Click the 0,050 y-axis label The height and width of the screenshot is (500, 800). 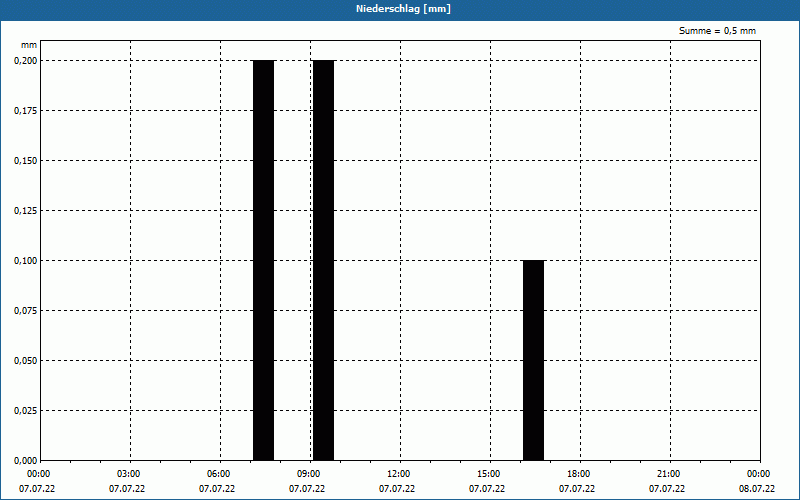(26, 361)
